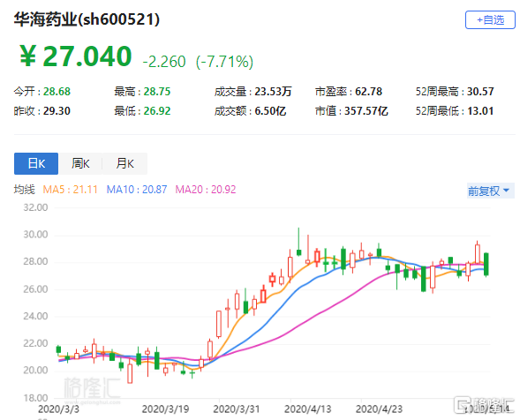Image resolution: width=520 pixels, height=420 pixels.
Task: Click the MA10 : 20.87 legend
Action: click(x=137, y=190)
